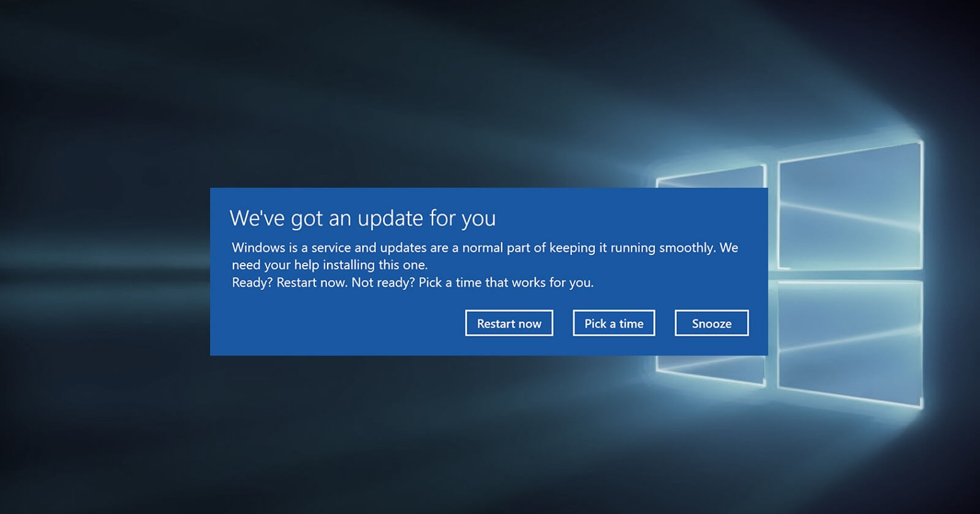Click the light beam on the wallpaper's left side
Screen dimensions: 980x514
(x=92, y=269)
